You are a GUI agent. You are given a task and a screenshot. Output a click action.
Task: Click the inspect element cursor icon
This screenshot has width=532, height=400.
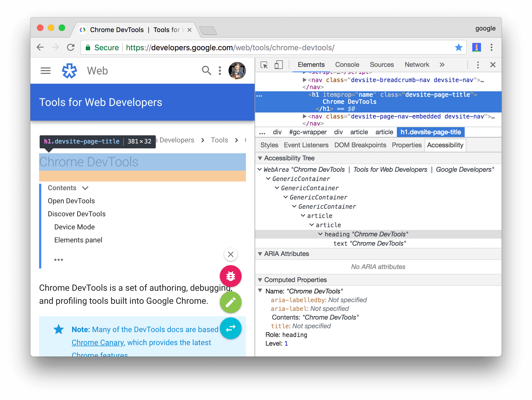[x=264, y=65]
